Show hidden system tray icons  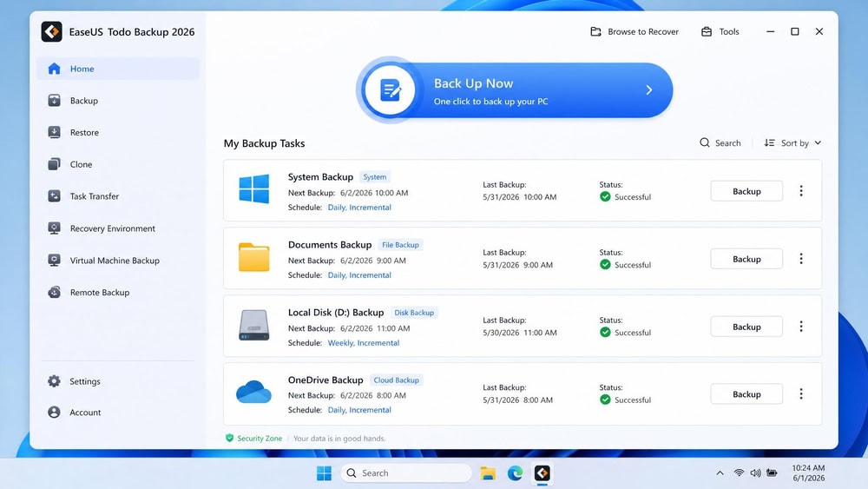point(720,473)
